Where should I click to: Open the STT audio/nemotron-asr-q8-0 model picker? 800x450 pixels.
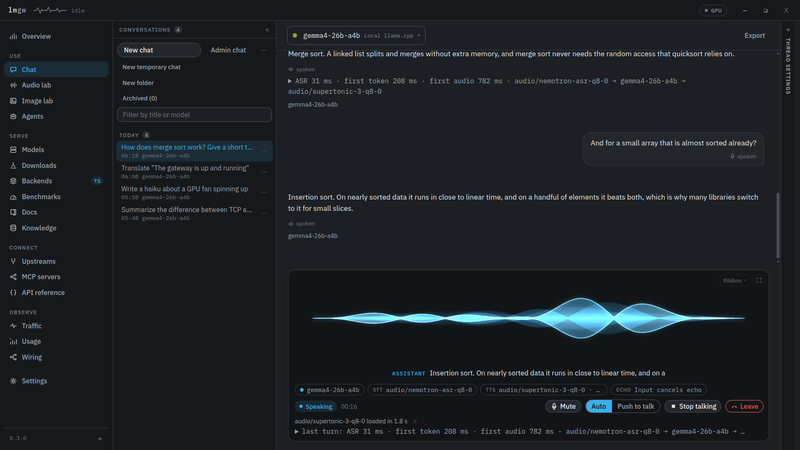(422, 390)
